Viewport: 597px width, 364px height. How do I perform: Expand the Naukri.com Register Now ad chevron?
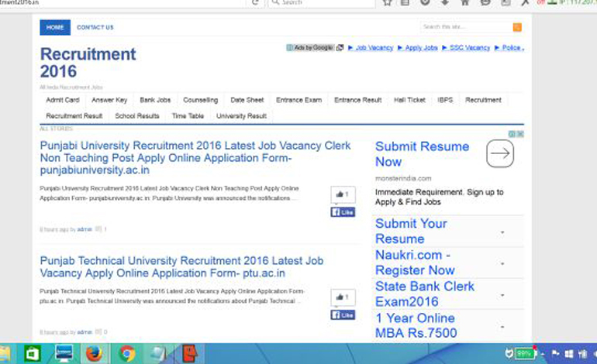point(502,263)
